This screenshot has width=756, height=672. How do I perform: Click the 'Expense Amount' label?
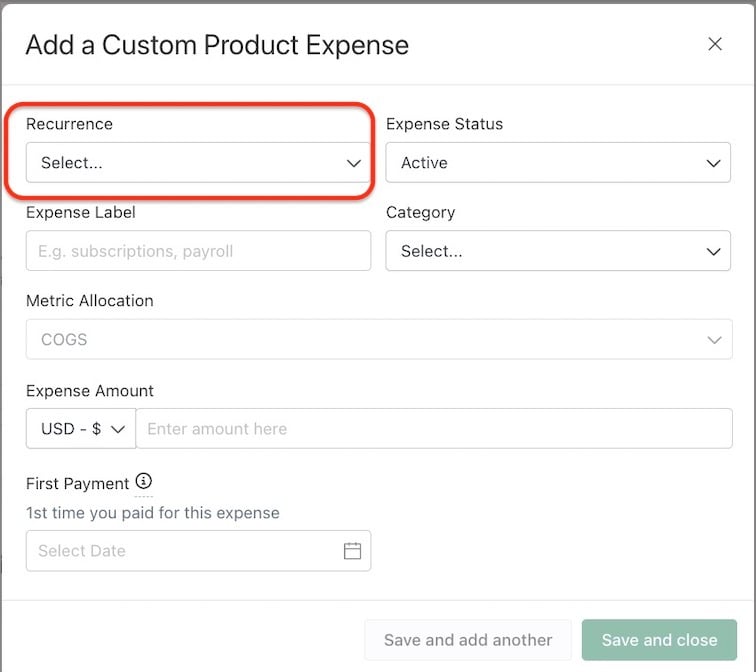(90, 390)
